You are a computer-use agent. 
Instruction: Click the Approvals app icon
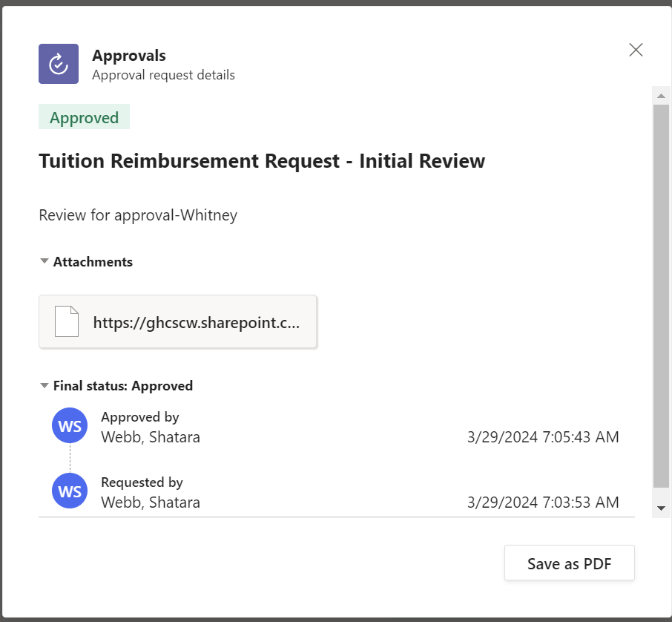(59, 64)
